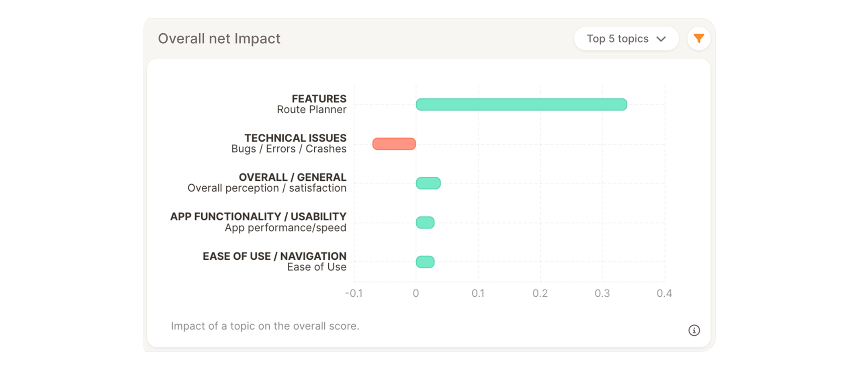Select the APP FUNCTIONALITY / USABILITY label
The height and width of the screenshot is (375, 868).
pos(258,217)
